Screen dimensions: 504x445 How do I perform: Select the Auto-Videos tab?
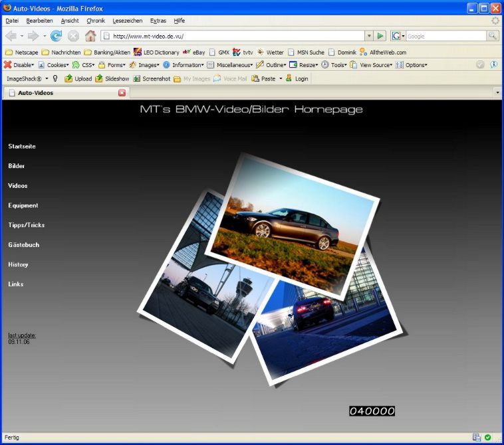click(66, 93)
